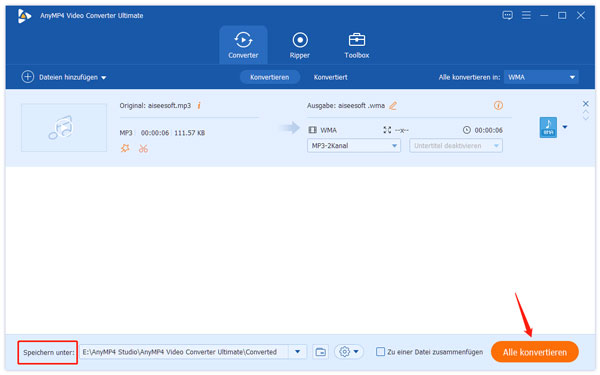This screenshot has width=600, height=375.
Task: Open the Alle konvertieren in WMA dropdown
Action: 541,77
